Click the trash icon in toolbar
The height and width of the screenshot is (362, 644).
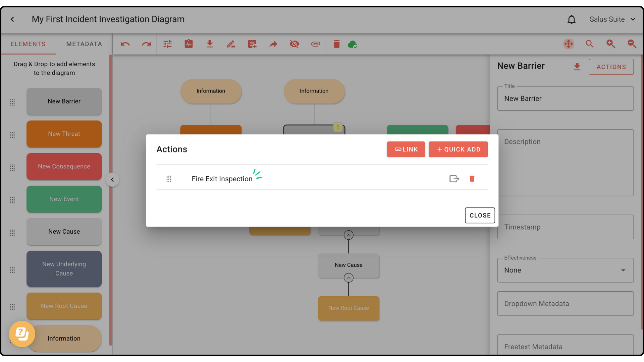336,44
